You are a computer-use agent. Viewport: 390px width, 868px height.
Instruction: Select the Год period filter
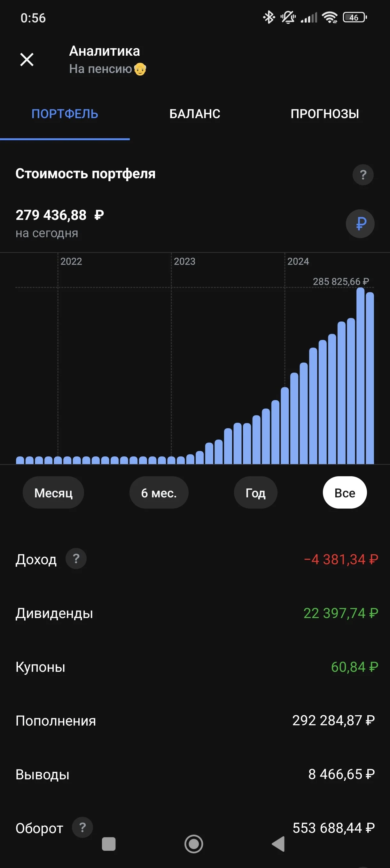[x=256, y=493]
